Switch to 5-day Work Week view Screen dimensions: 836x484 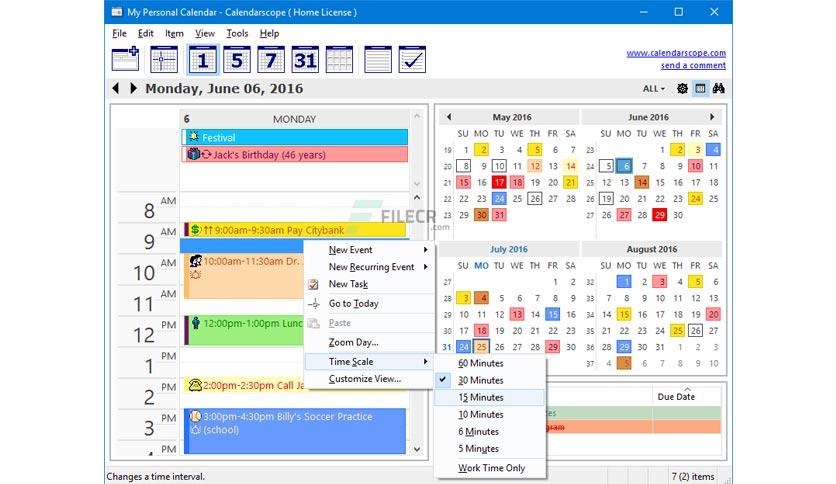pos(236,60)
